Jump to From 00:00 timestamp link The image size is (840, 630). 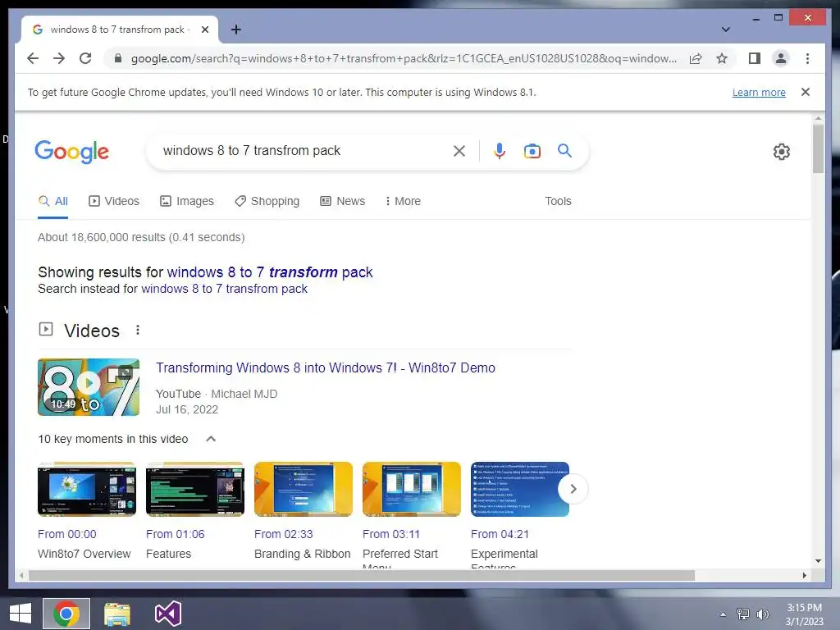click(67, 534)
